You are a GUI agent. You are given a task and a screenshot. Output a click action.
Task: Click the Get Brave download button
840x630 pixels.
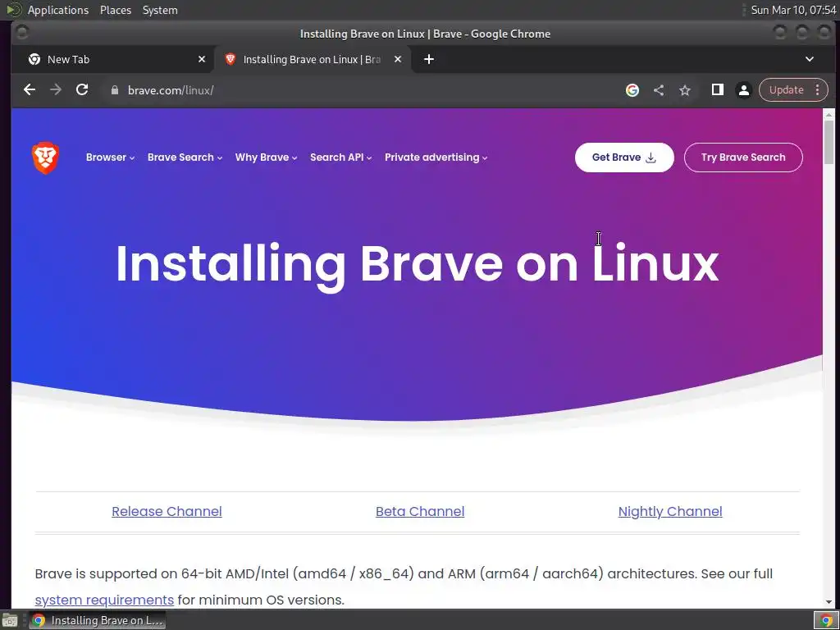click(624, 157)
